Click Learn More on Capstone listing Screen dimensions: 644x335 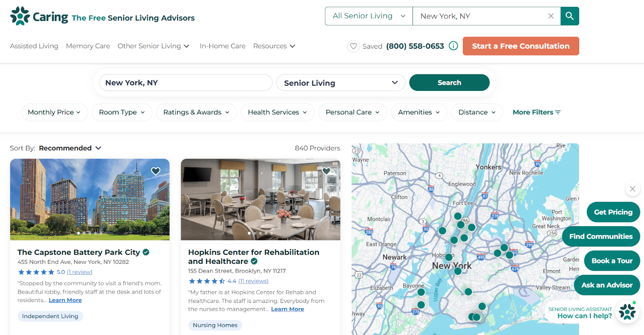point(65,300)
